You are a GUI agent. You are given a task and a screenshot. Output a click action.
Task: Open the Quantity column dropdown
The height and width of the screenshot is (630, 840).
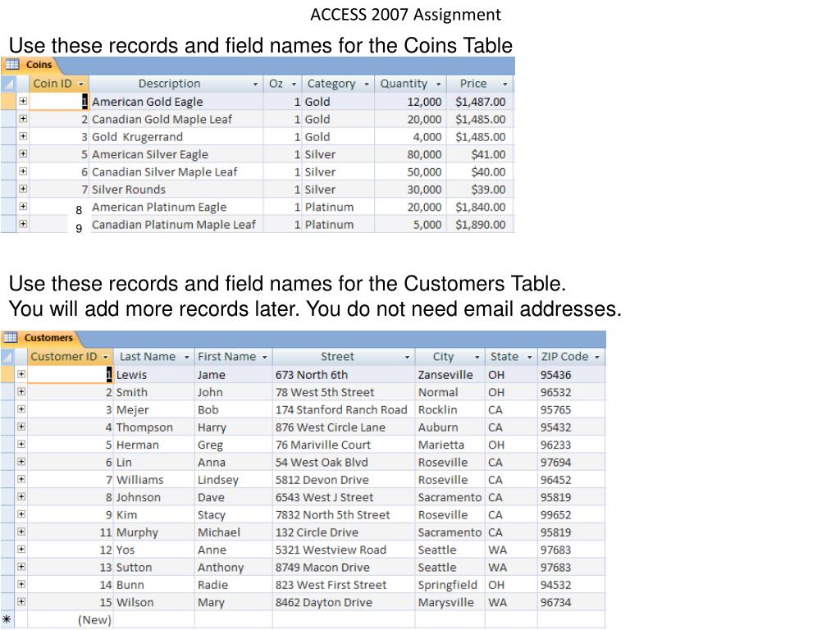point(438,84)
